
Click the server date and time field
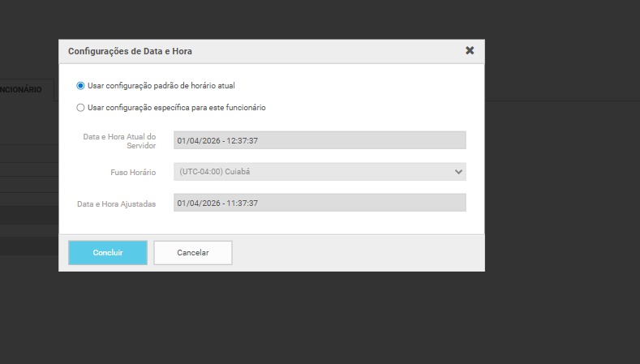pyautogui.click(x=320, y=140)
